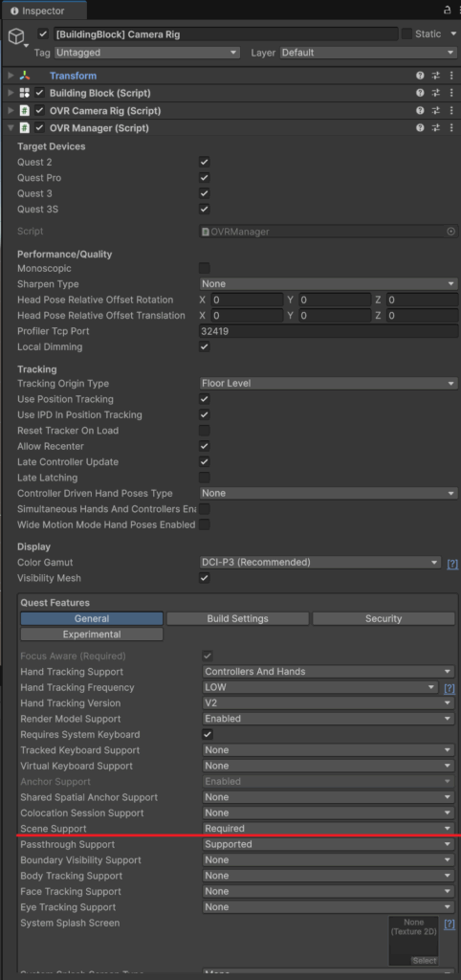
Task: Click Hand Tracking Frequency help link
Action: coord(450,689)
